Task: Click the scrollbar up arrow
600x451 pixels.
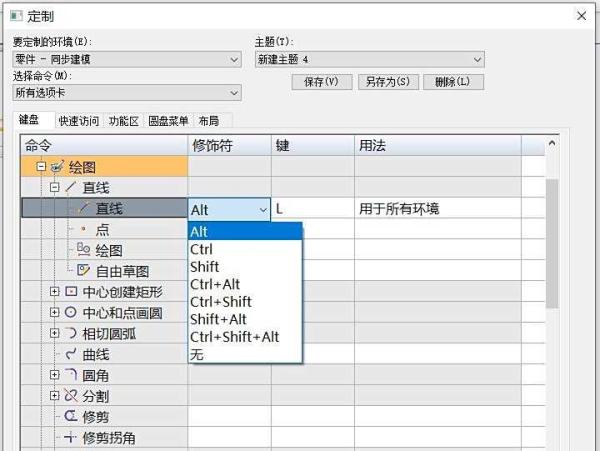Action: coord(552,144)
